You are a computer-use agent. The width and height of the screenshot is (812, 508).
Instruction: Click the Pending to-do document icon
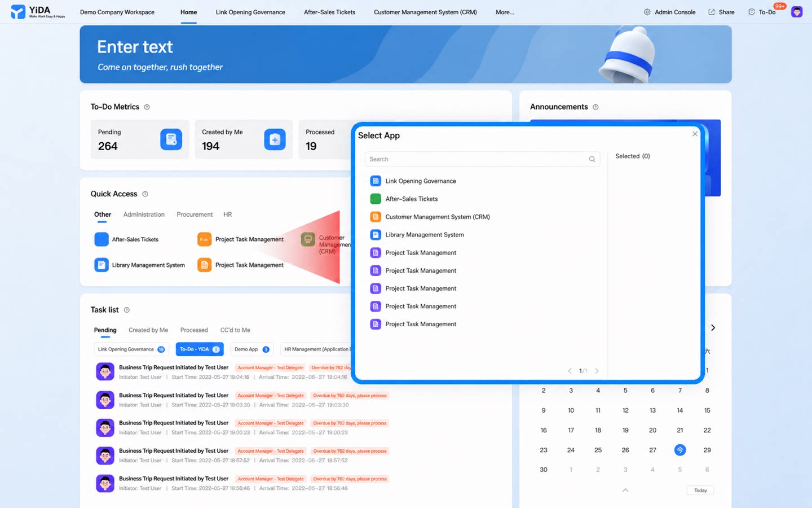coord(171,139)
